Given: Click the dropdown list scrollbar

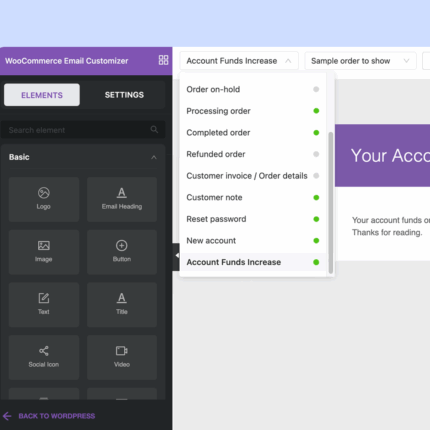Looking at the screenshot, I should coord(331,203).
